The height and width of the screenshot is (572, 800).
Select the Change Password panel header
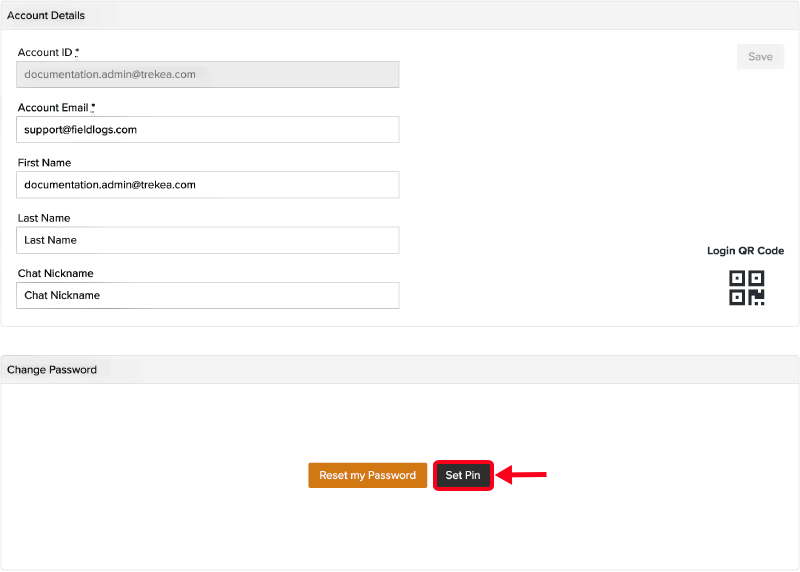point(52,370)
